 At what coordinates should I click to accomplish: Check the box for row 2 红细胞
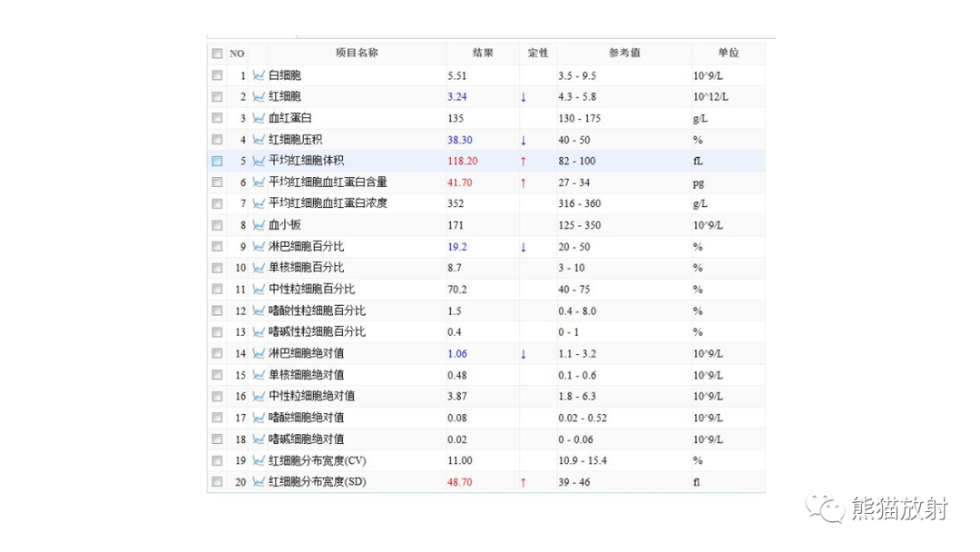pos(217,96)
